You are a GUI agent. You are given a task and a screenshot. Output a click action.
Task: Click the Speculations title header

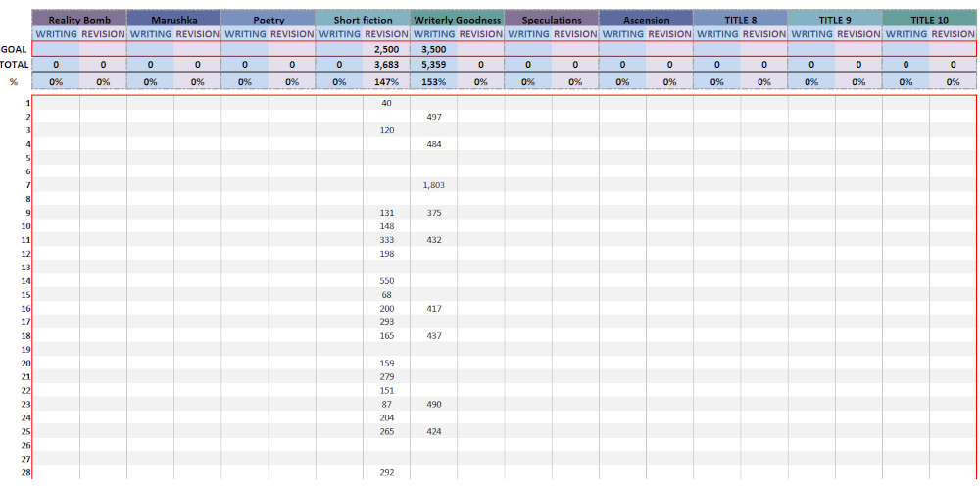coord(552,20)
